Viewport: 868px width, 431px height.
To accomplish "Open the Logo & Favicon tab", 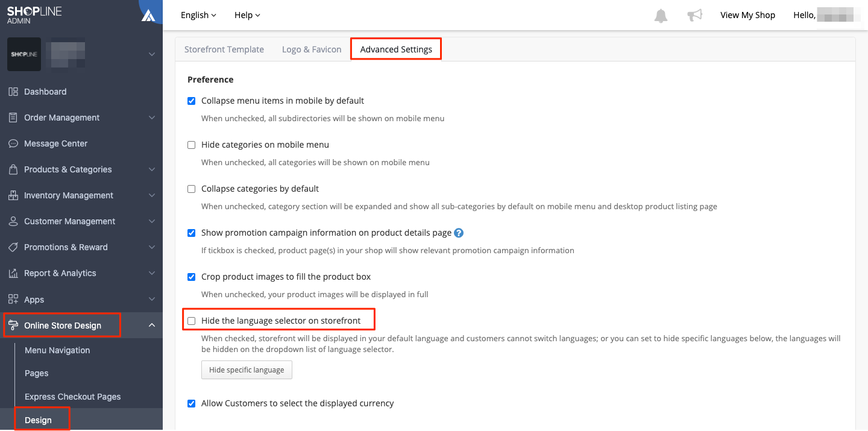I will coord(312,49).
